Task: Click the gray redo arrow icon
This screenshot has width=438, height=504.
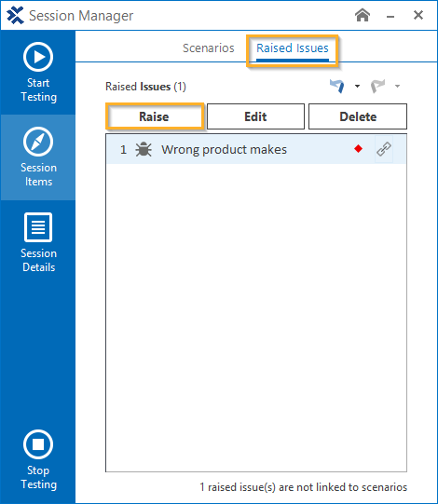Action: (x=377, y=86)
